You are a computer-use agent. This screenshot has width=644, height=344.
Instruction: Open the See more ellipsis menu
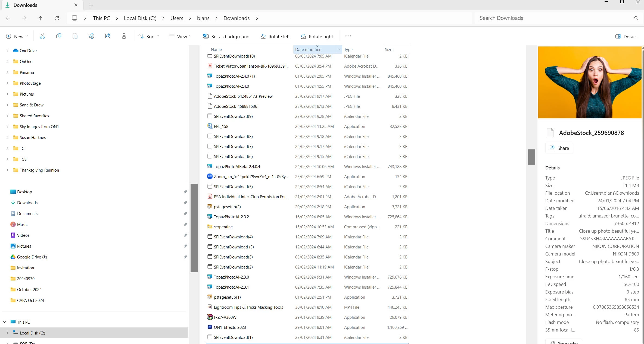(x=348, y=36)
